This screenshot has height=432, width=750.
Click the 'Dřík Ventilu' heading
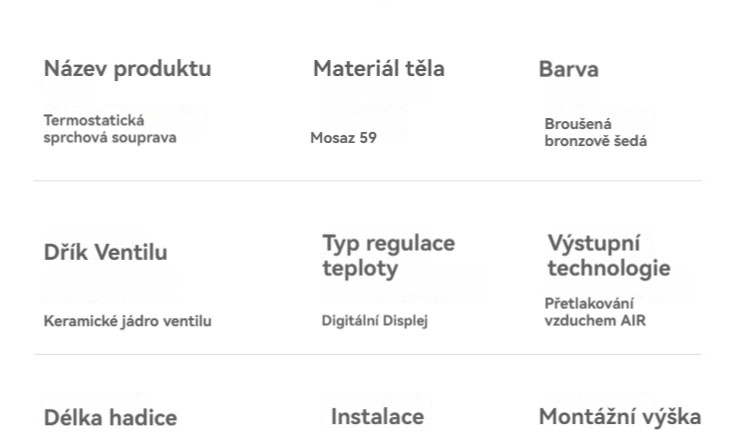[x=105, y=252]
